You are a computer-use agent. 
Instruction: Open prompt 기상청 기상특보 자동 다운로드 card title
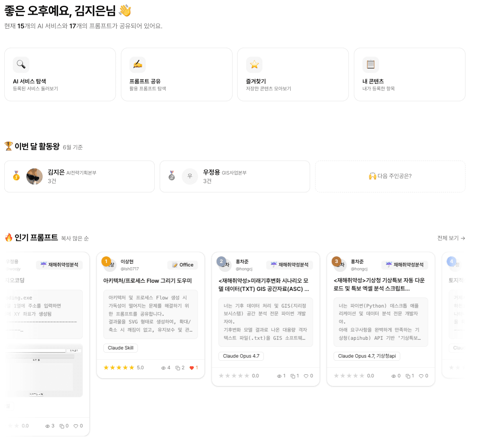tap(379, 284)
